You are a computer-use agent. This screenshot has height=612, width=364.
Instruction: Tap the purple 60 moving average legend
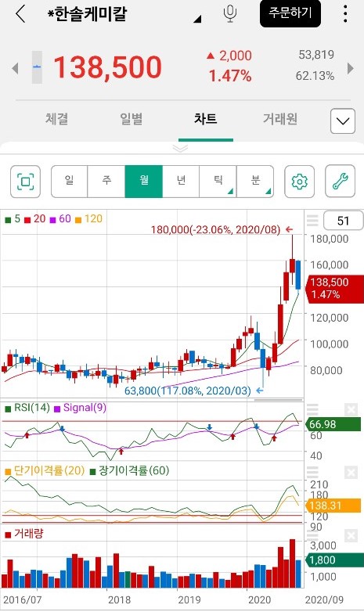tap(60, 219)
